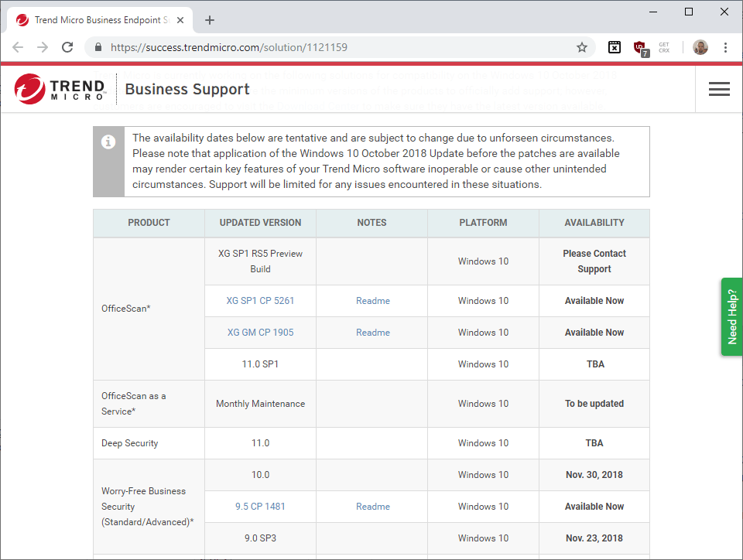Click the GET CRX extension icon
The image size is (743, 560).
point(665,47)
